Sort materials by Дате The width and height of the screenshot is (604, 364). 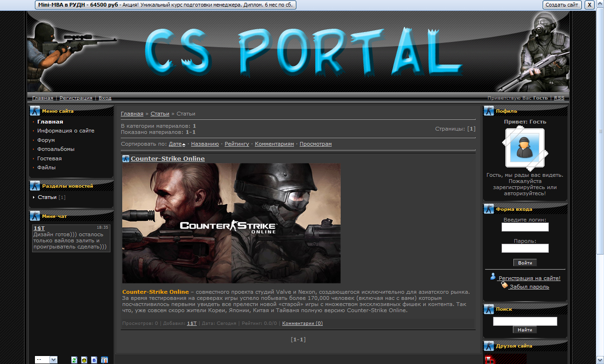click(x=175, y=144)
